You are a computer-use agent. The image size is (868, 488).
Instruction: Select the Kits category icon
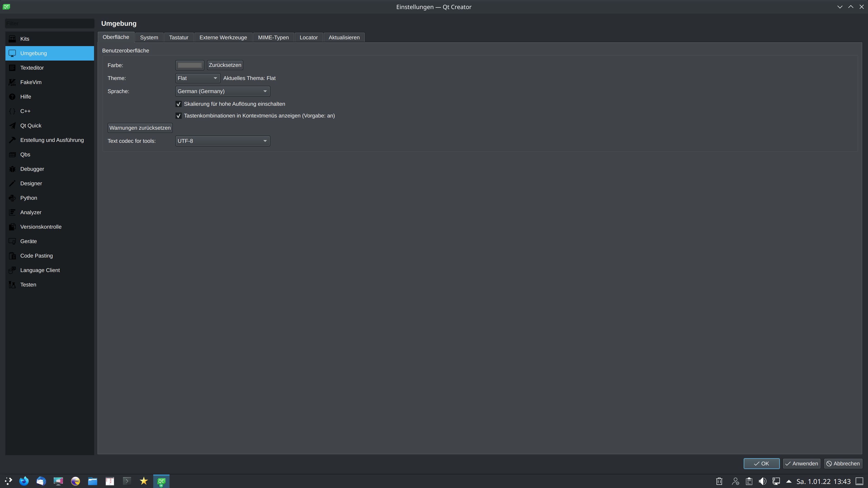[12, 39]
